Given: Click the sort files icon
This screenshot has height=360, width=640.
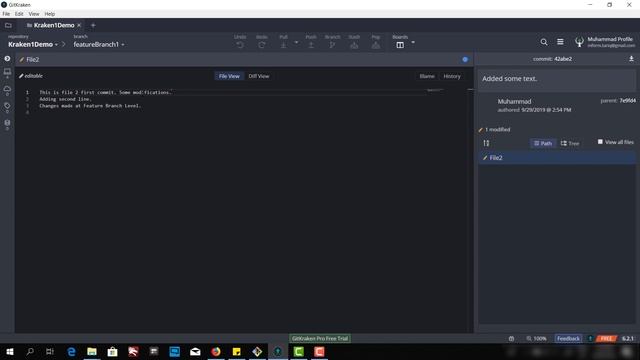Looking at the screenshot, I should pyautogui.click(x=486, y=143).
